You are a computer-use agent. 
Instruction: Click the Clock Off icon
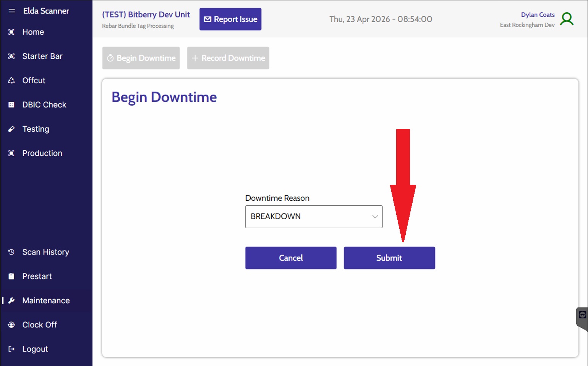(x=11, y=325)
